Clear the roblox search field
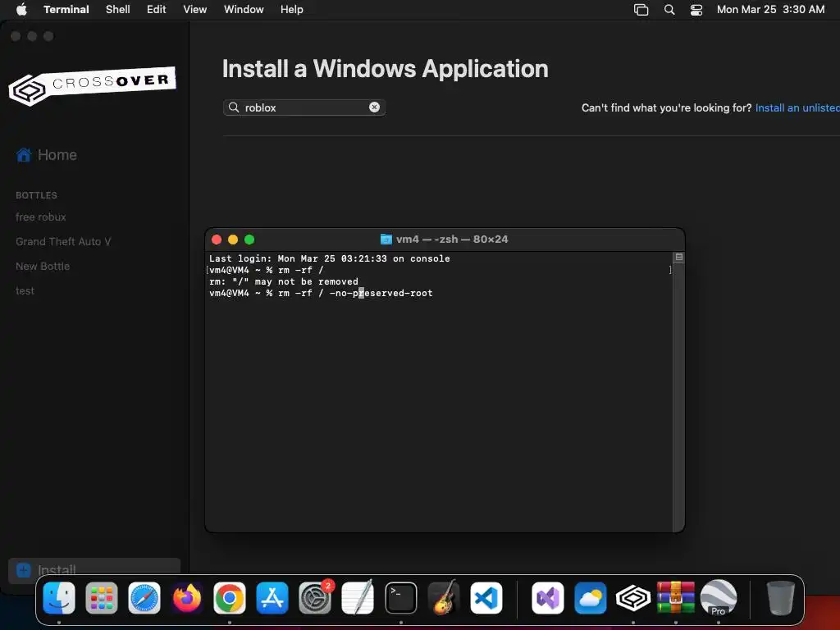Viewport: 840px width, 630px height. [x=374, y=107]
